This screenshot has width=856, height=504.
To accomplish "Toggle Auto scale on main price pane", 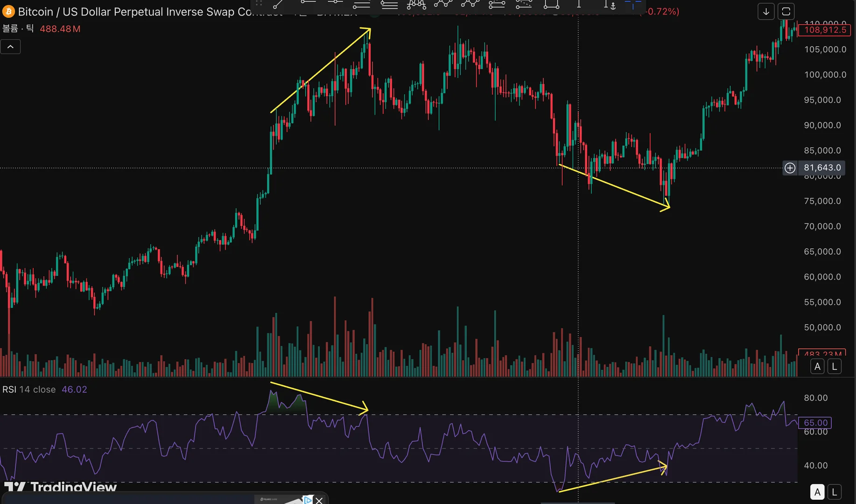I will point(817,366).
